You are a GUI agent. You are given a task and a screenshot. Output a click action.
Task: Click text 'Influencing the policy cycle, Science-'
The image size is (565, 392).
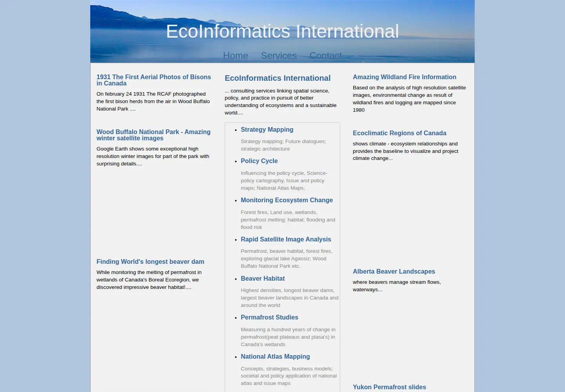tap(284, 173)
